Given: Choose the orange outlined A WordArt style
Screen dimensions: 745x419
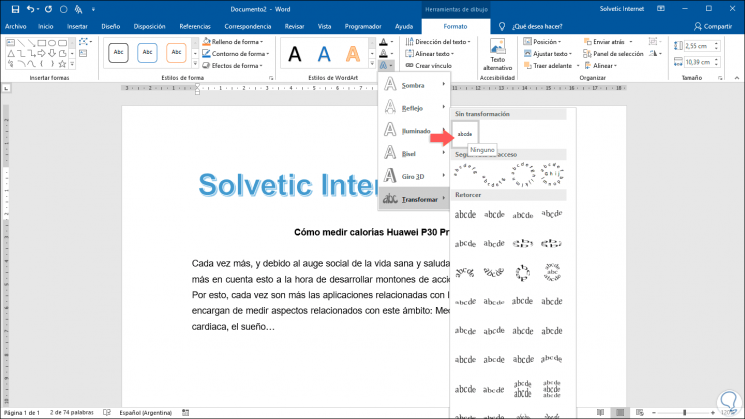Looking at the screenshot, I should [353, 54].
